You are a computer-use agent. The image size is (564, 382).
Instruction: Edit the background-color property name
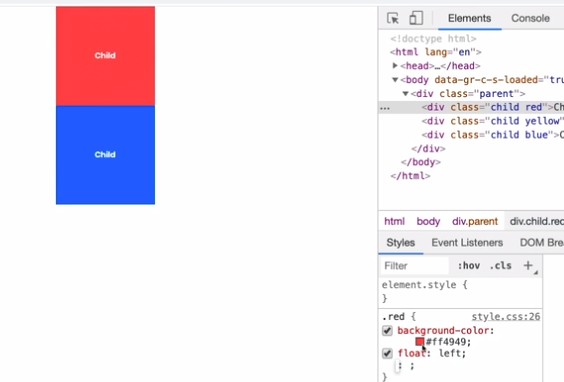[444, 331]
